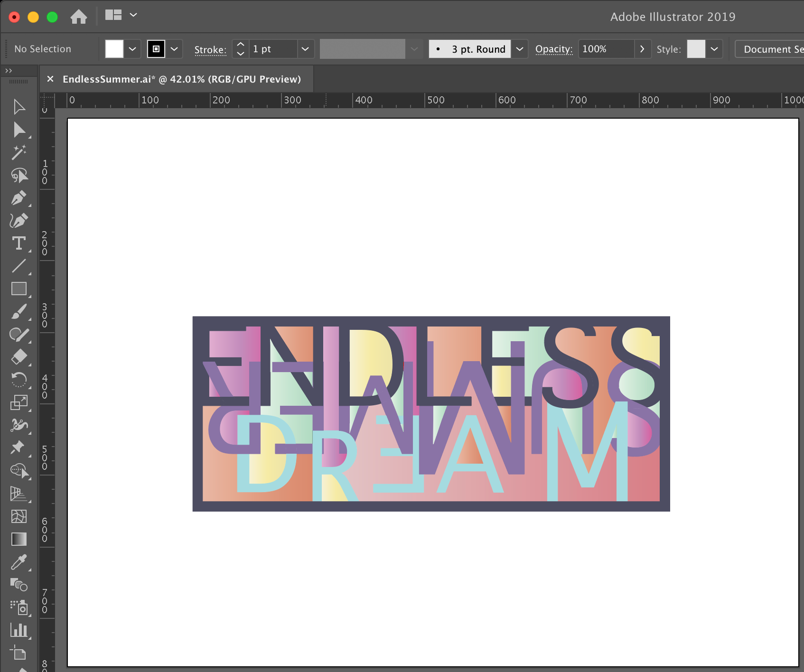Select the Rectangle tool
Image resolution: width=804 pixels, height=672 pixels.
[x=19, y=289]
